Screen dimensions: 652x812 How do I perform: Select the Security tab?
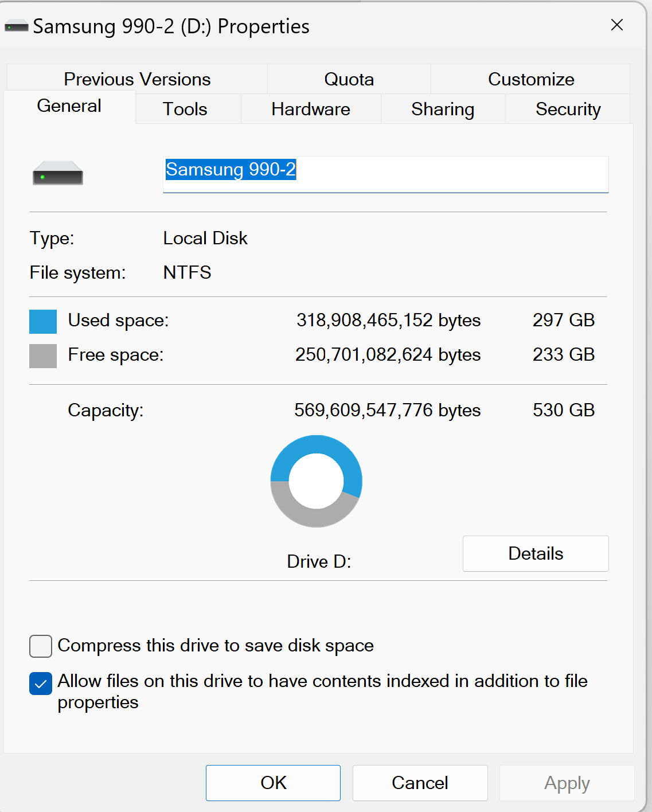point(568,109)
